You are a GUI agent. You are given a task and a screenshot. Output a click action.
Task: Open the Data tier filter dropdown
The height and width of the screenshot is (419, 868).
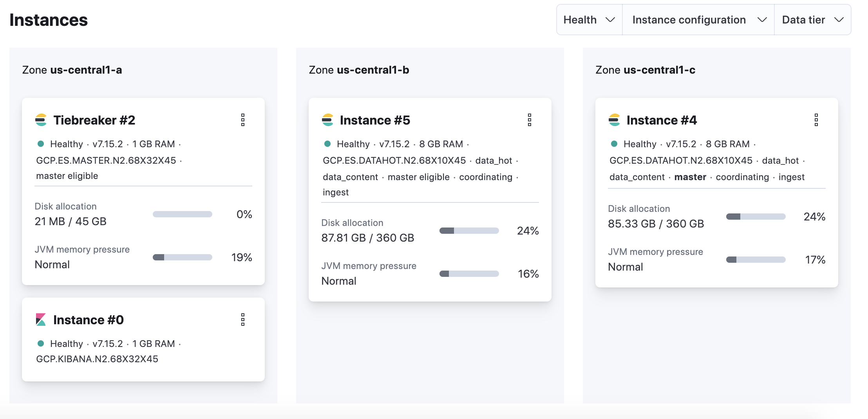813,20
